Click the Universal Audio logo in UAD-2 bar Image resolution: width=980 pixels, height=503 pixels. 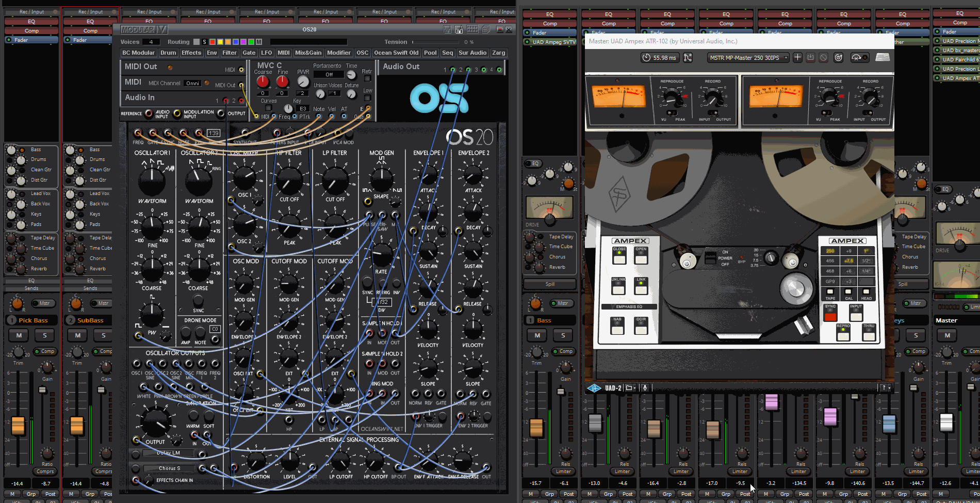tap(594, 388)
